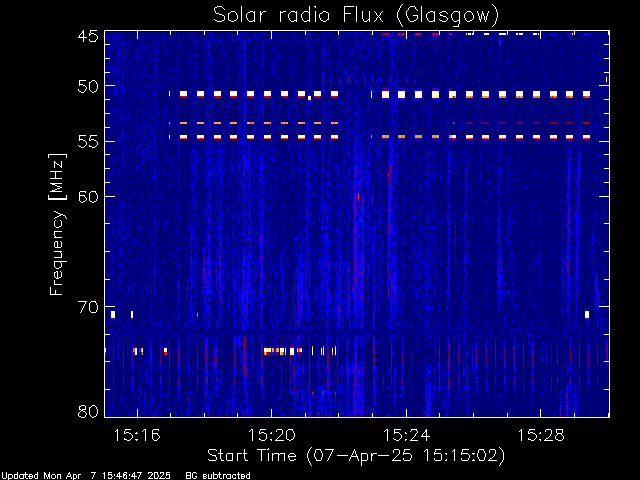640x480 pixels.
Task: Click the 15:24 time axis label
Action: coord(407,435)
